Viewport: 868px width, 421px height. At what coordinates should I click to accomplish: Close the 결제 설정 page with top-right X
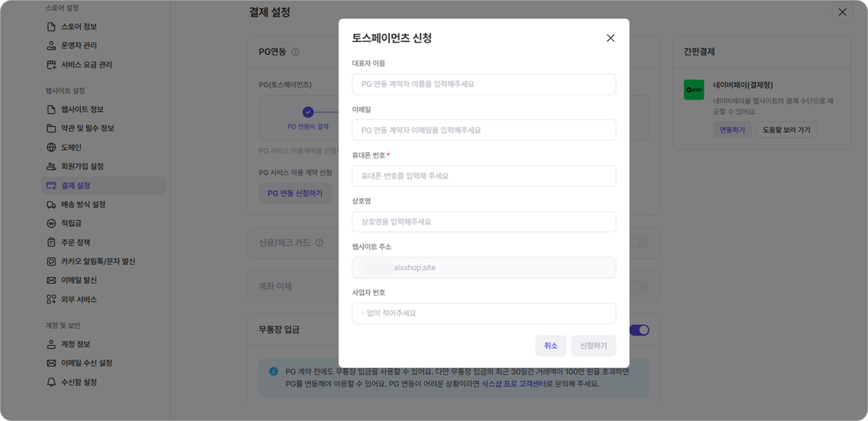point(843,12)
